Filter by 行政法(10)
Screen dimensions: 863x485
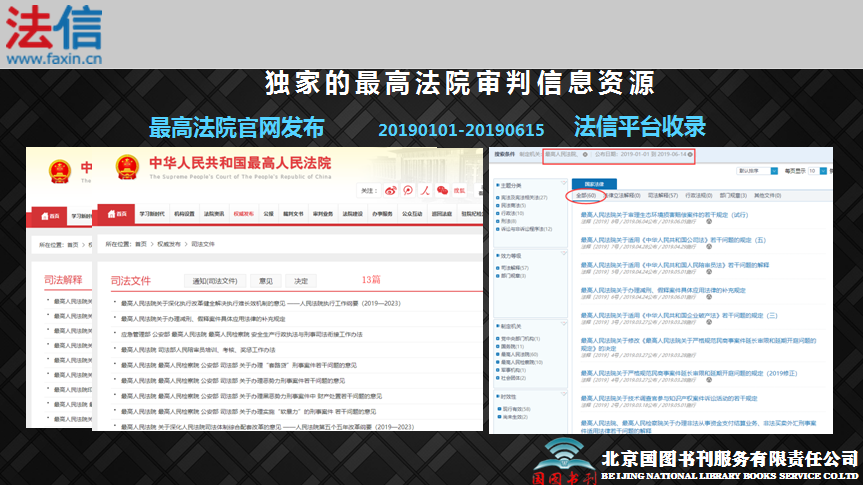point(512,213)
